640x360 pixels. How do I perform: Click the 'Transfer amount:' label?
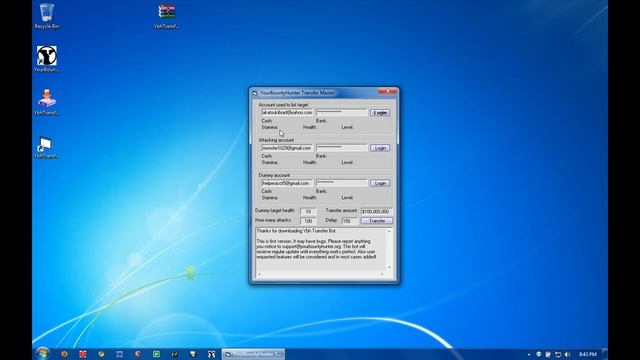tap(341, 211)
